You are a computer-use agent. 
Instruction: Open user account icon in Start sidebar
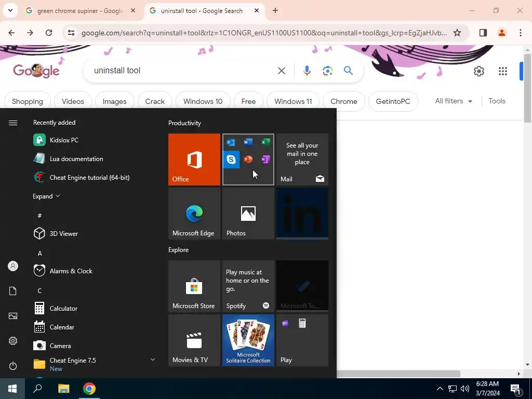[13, 266]
